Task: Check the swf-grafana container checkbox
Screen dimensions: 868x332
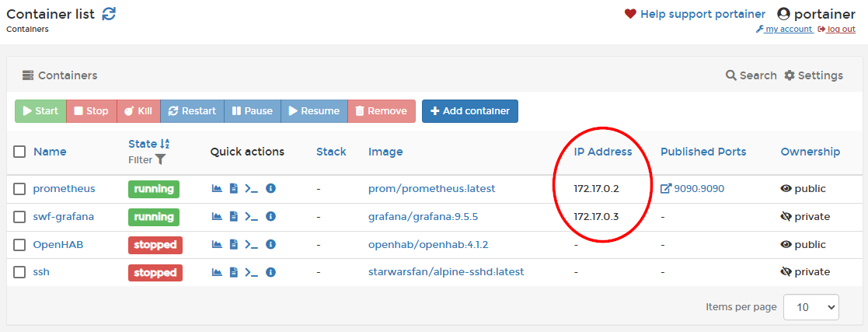Action: pyautogui.click(x=19, y=217)
